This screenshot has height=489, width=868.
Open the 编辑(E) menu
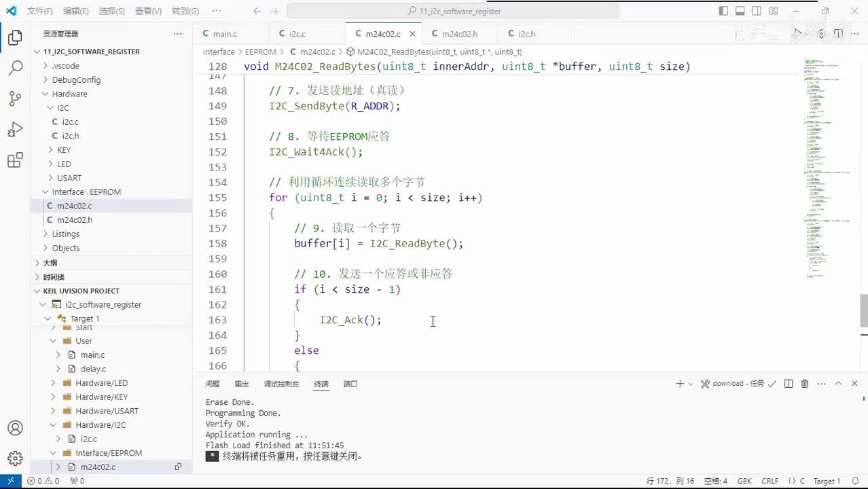[75, 11]
